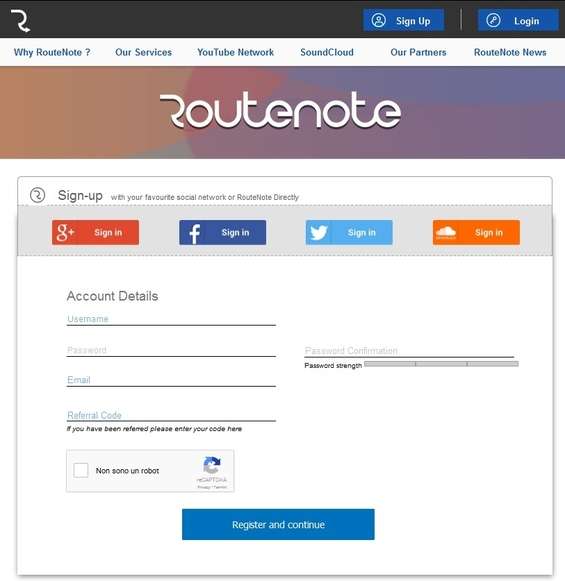This screenshot has height=581, width=565.
Task: Click Register and continue button
Action: click(x=278, y=524)
